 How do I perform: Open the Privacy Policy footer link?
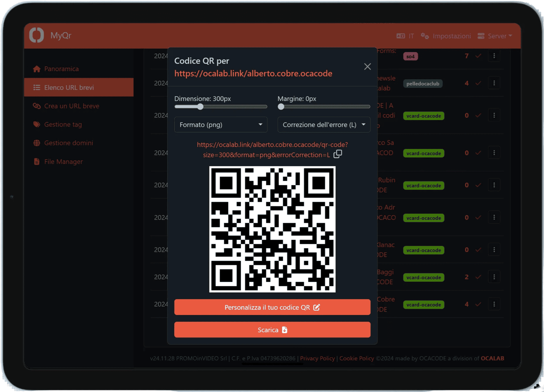pos(317,358)
